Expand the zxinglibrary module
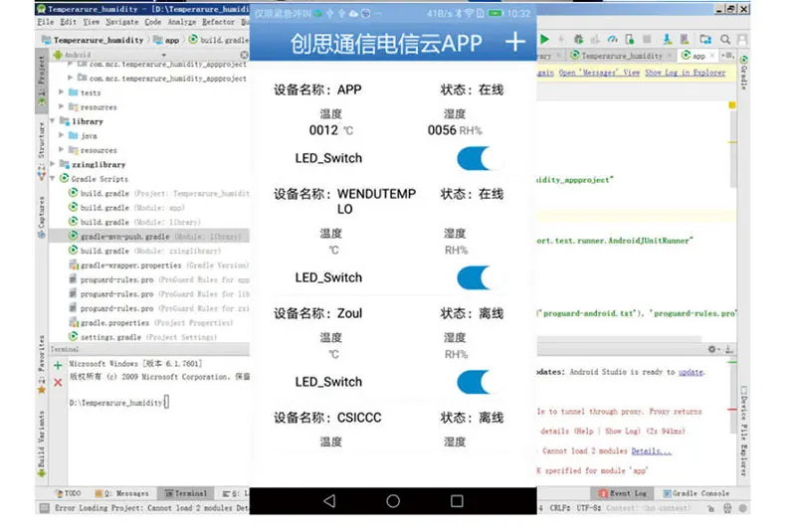Viewport: 796px width, 532px height. point(53,164)
